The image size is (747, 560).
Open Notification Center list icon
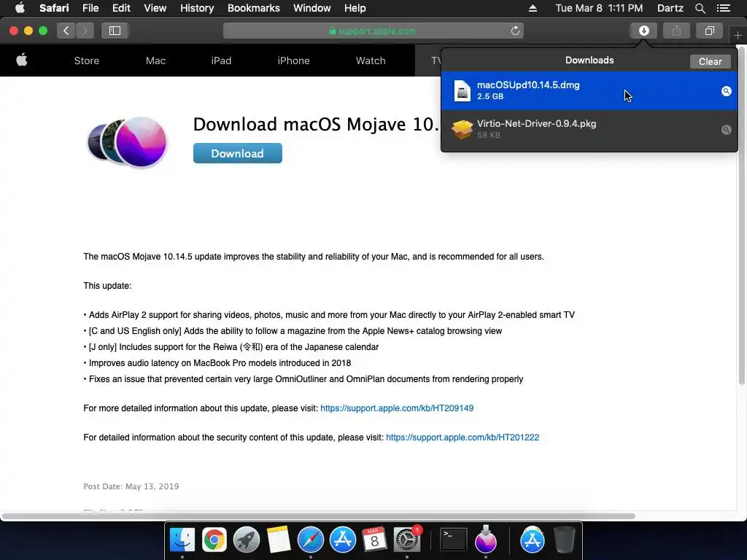coord(723,8)
